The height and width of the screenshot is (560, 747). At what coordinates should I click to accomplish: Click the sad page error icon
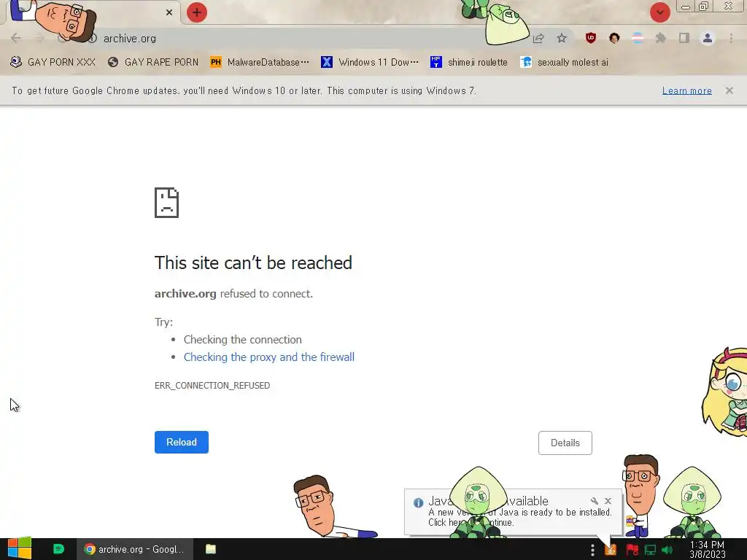tap(166, 203)
